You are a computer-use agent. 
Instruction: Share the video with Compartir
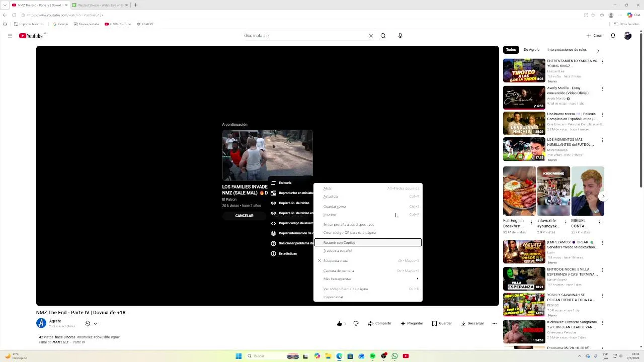[x=379, y=323]
